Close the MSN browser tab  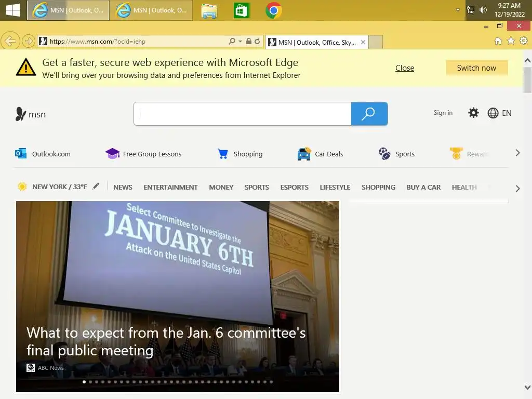(x=363, y=42)
